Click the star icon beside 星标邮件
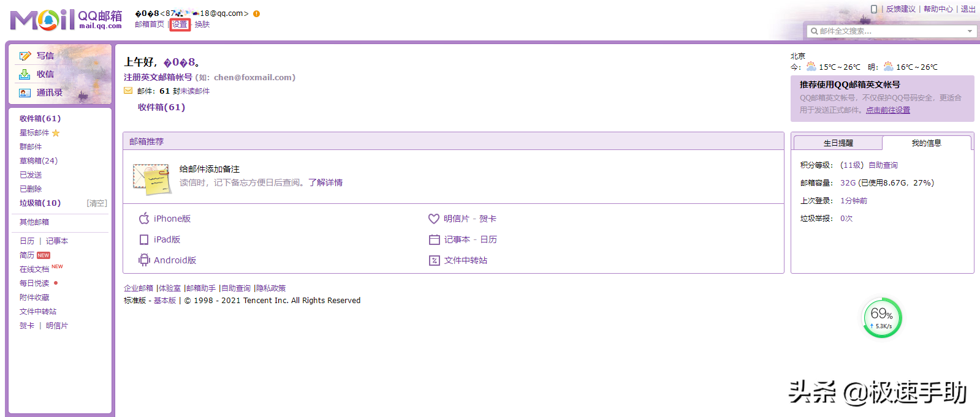 click(x=56, y=133)
